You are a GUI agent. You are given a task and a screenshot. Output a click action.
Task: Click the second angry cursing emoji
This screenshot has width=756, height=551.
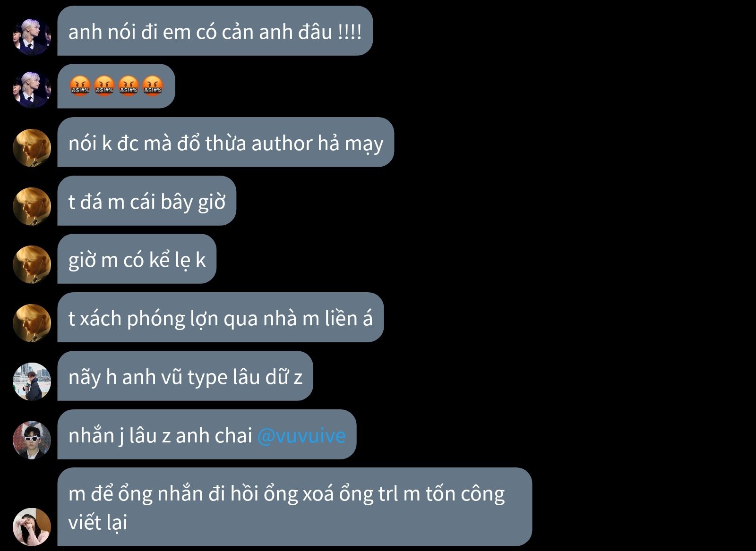click(104, 86)
